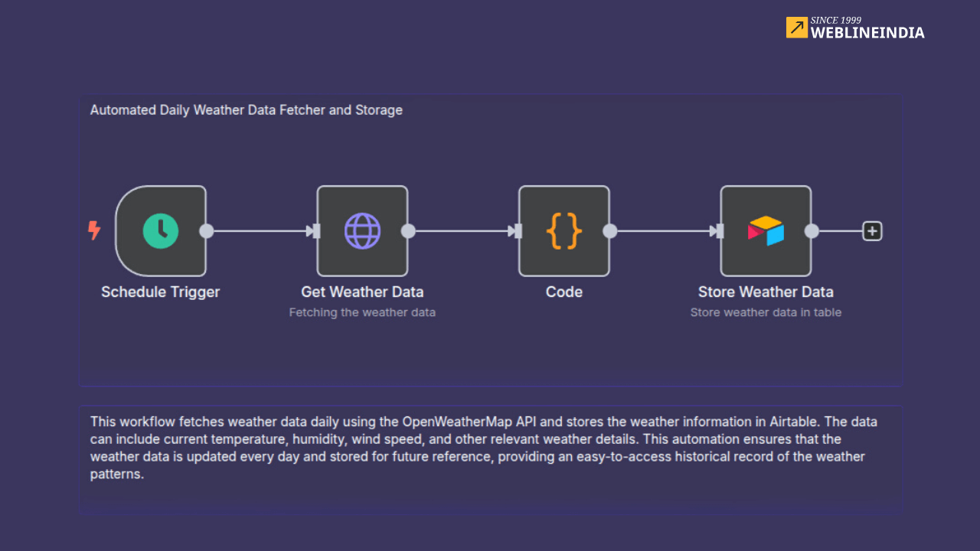Screen dimensions: 980x551
Task: Click the output dot of Store Weather Data
Action: tap(812, 230)
